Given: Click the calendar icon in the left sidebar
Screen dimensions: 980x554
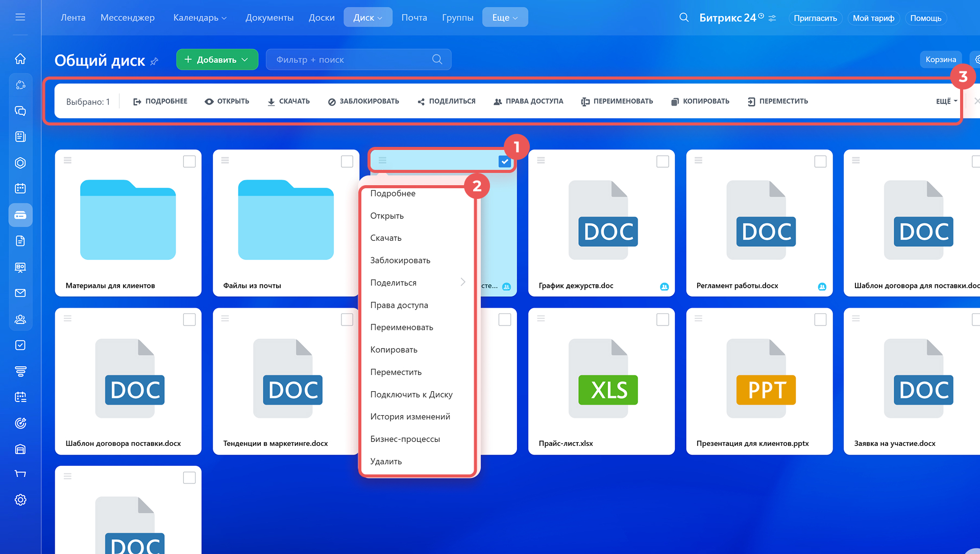Looking at the screenshot, I should [20, 188].
